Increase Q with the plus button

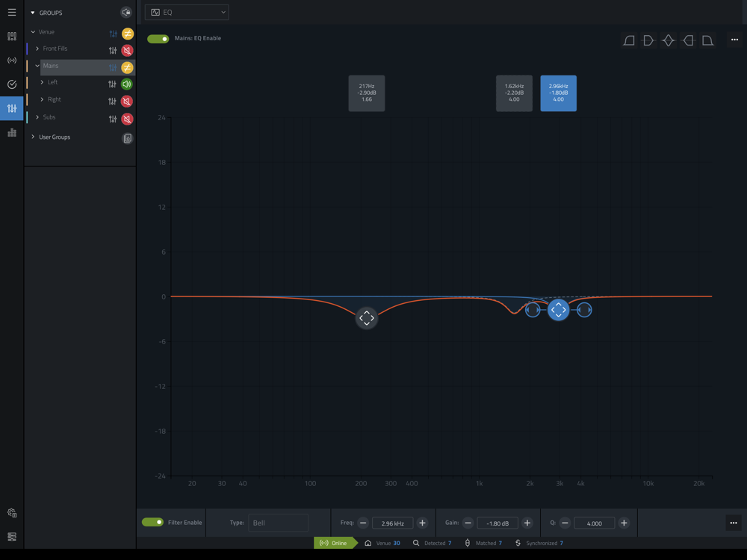coord(624,523)
